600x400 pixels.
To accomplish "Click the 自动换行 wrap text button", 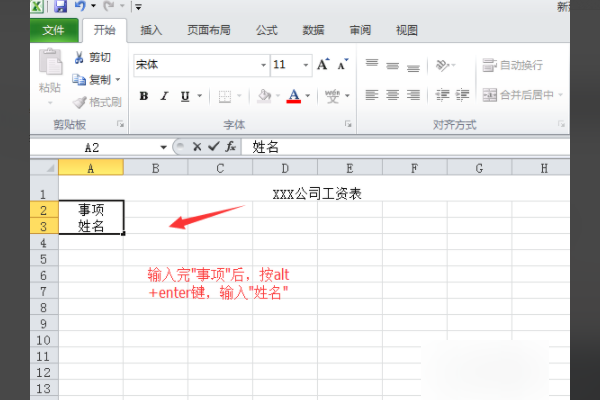I will (x=513, y=65).
